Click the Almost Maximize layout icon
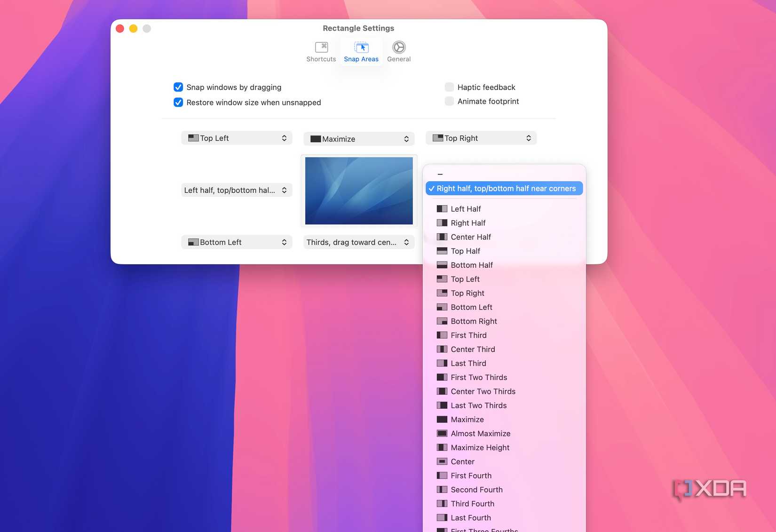The height and width of the screenshot is (532, 776). point(442,433)
